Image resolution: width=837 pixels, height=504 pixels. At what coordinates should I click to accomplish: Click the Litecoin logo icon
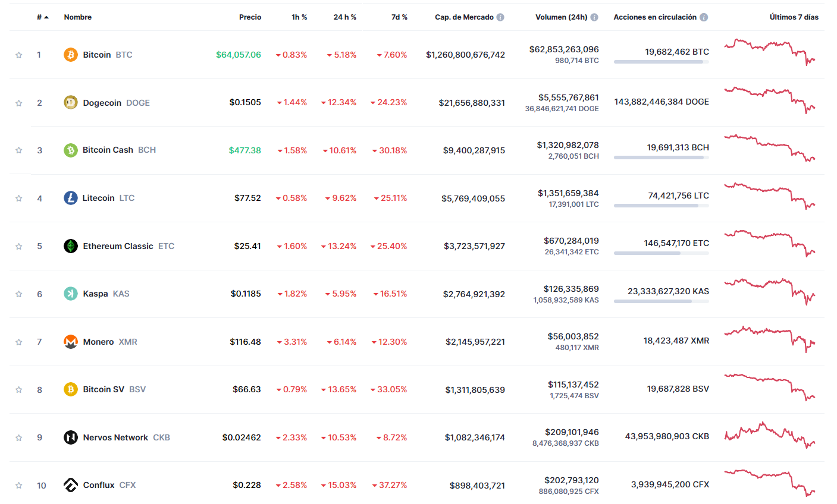click(71, 198)
